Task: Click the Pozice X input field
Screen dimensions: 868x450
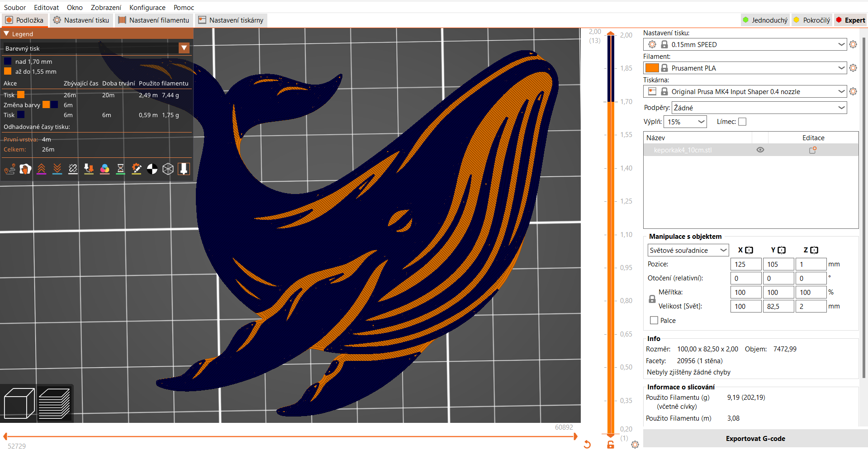Action: (746, 264)
